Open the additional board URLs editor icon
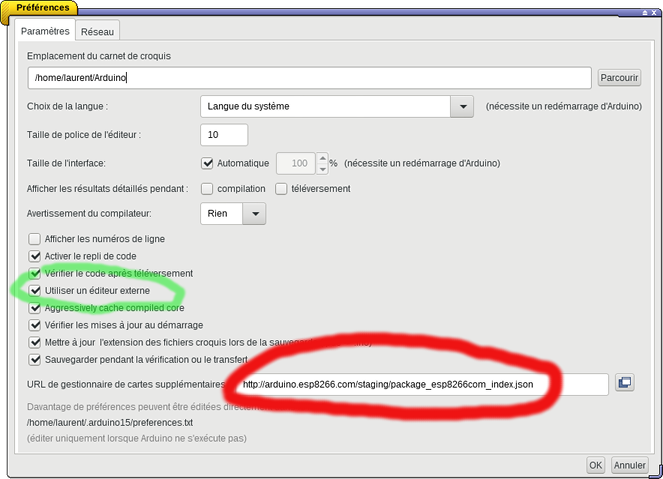This screenshot has height=479, width=663. (x=625, y=383)
